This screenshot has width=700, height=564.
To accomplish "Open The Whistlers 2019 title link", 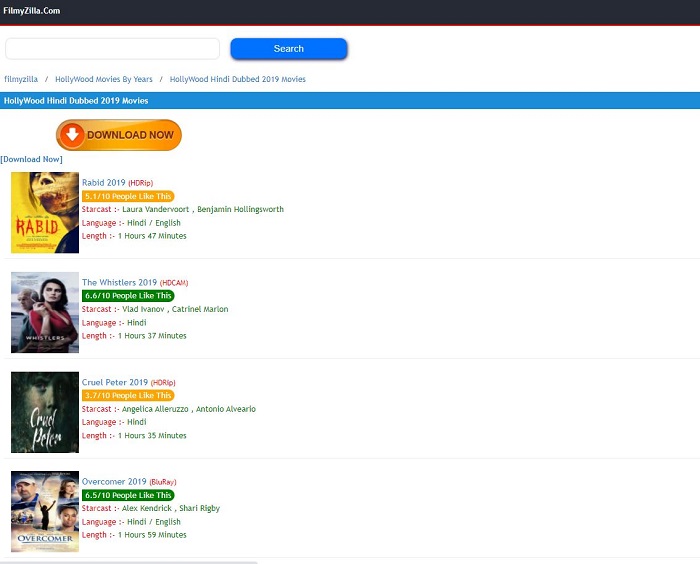I will (x=119, y=283).
